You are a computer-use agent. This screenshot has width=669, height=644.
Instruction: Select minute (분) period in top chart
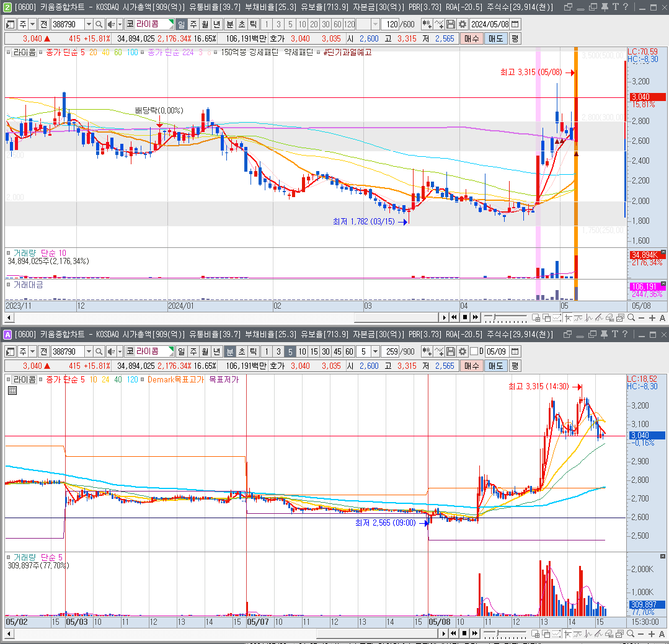229,24
